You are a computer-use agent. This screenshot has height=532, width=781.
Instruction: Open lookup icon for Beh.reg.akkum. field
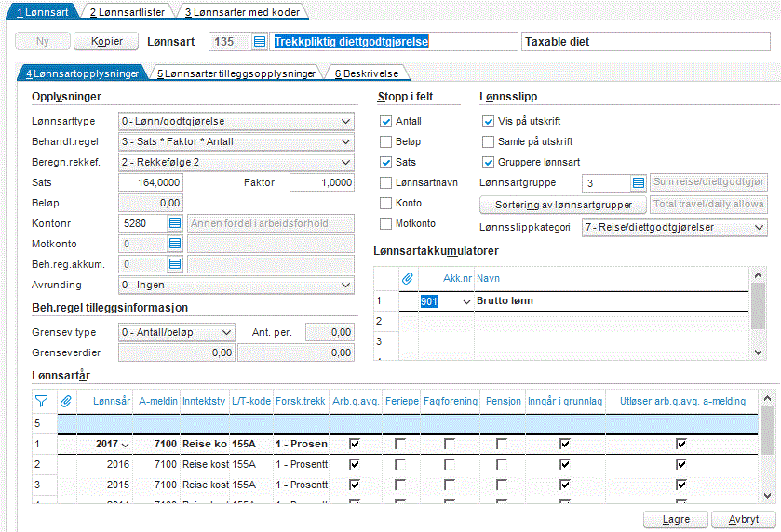pos(174,264)
